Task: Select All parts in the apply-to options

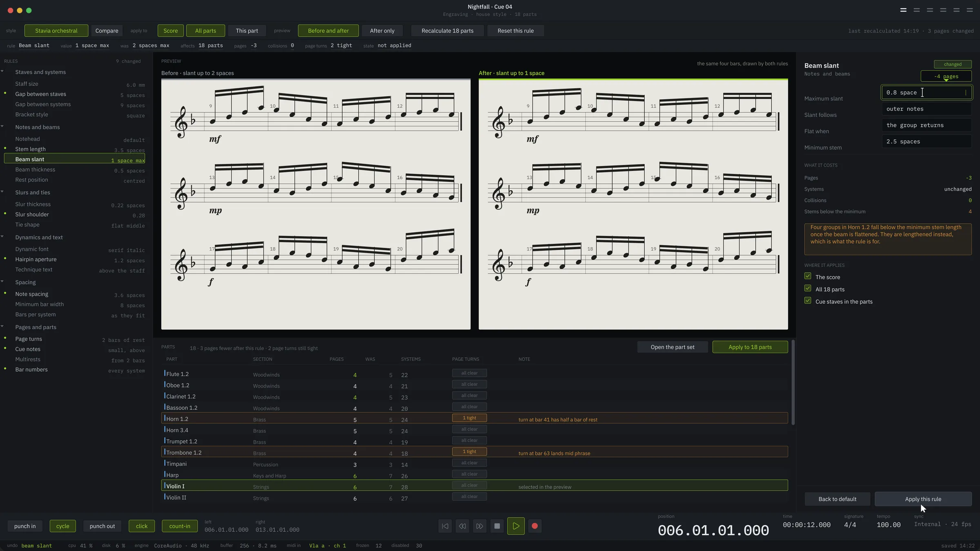Action: tap(205, 31)
